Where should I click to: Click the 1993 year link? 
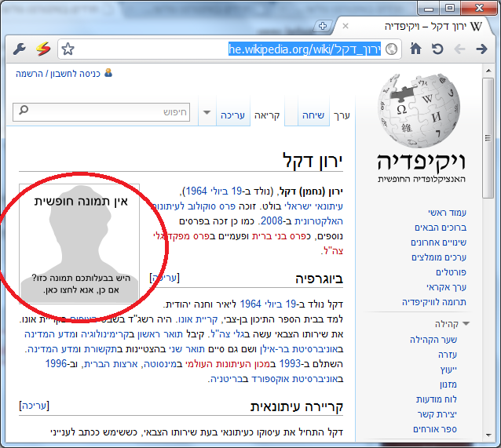(290, 364)
